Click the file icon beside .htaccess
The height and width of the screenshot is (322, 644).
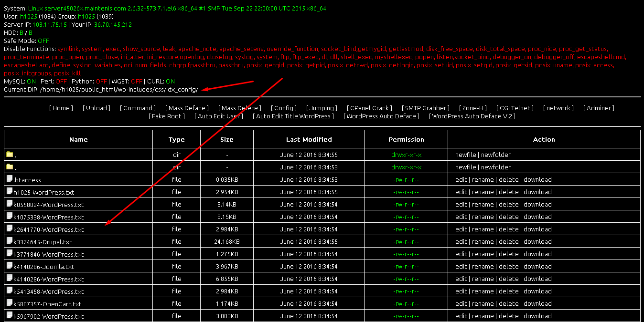(10, 179)
